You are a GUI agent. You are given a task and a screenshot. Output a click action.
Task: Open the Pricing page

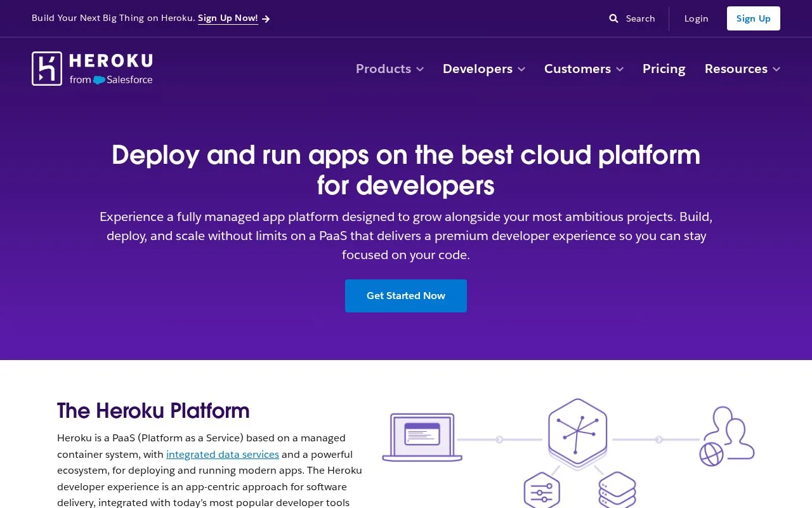(x=664, y=69)
